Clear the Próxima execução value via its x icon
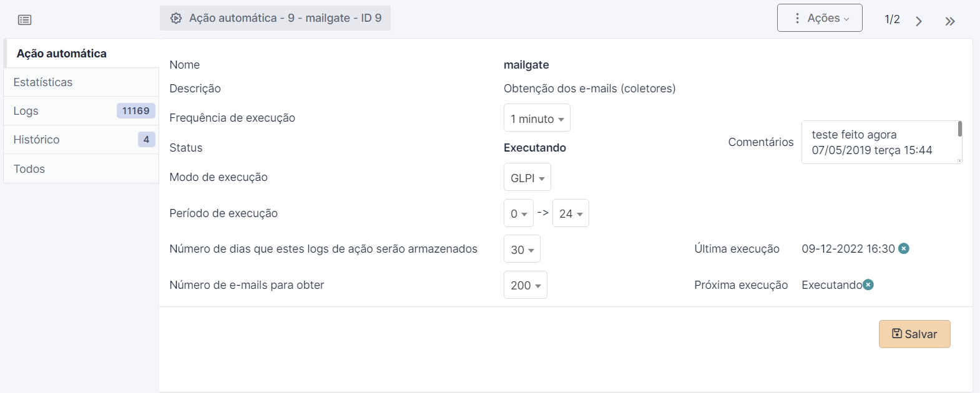Viewport: 980px width, 393px height. 868,284
